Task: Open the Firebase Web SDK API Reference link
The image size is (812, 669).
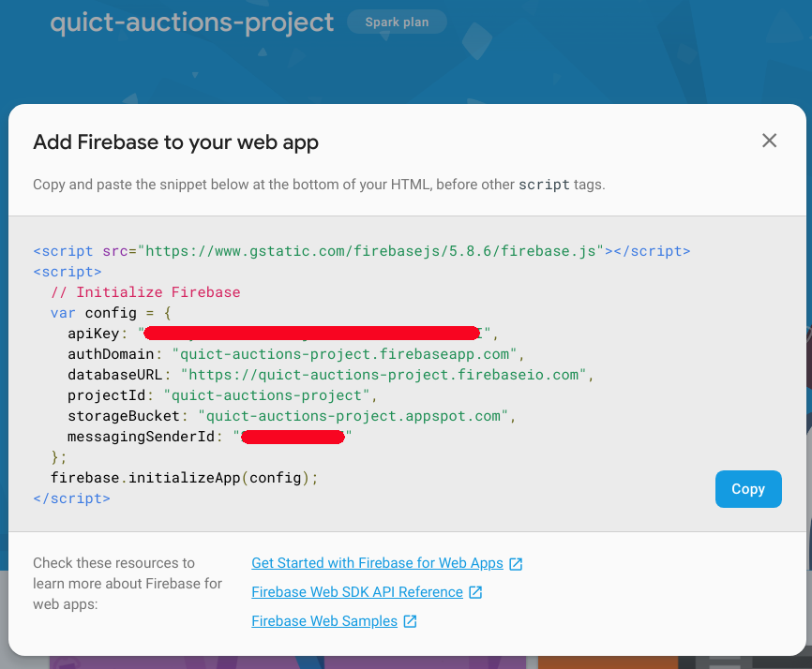Action: 357,592
